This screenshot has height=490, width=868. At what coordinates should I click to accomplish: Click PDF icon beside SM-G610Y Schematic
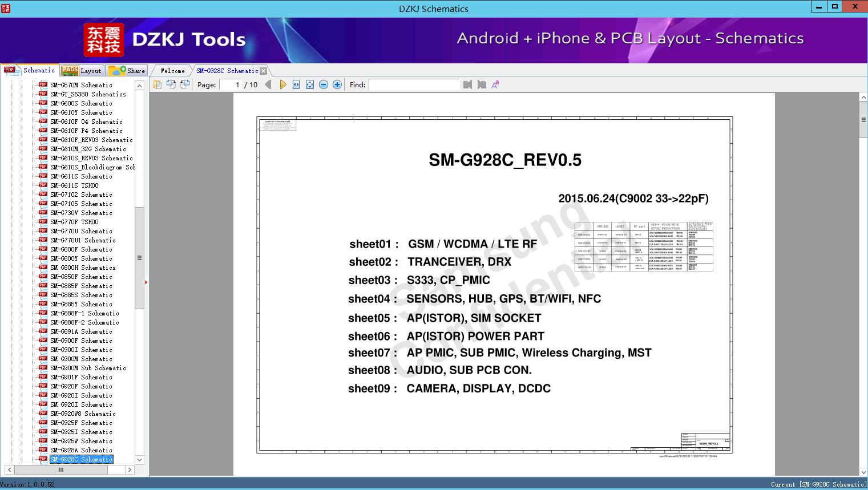[43, 112]
